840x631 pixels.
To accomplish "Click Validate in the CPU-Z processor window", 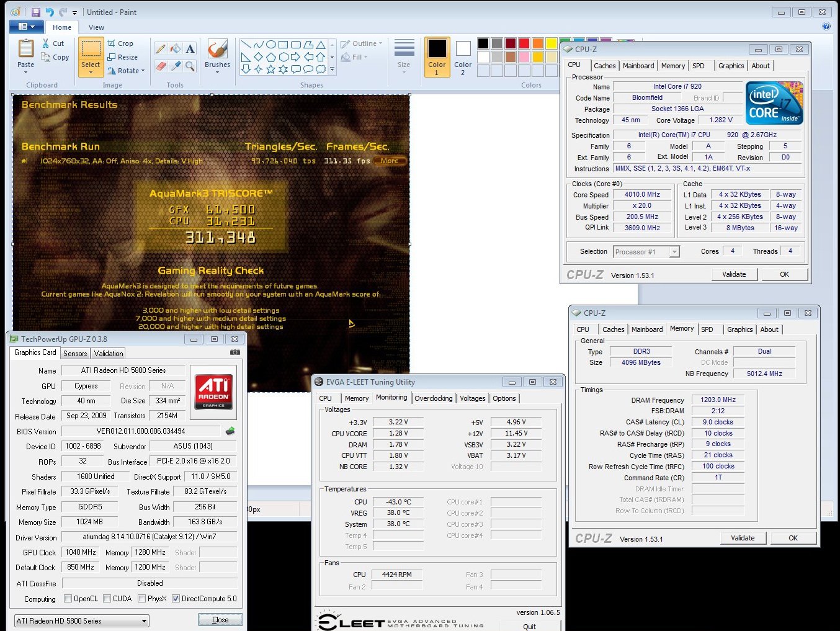I will [x=734, y=274].
